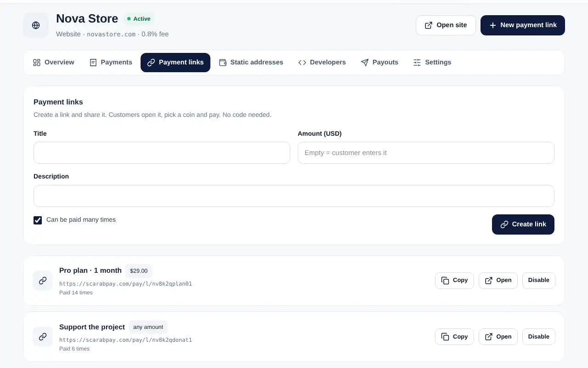588x368 pixels.
Task: Select the Payment links tab
Action: point(175,63)
